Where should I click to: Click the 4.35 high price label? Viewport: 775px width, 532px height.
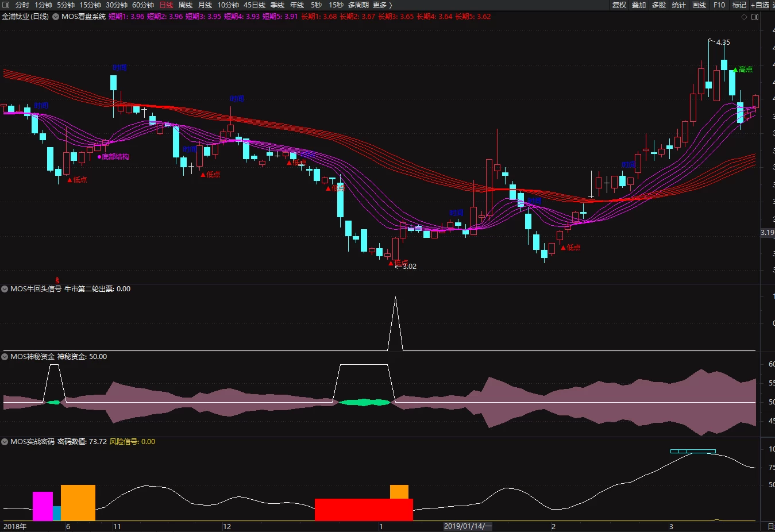[723, 43]
